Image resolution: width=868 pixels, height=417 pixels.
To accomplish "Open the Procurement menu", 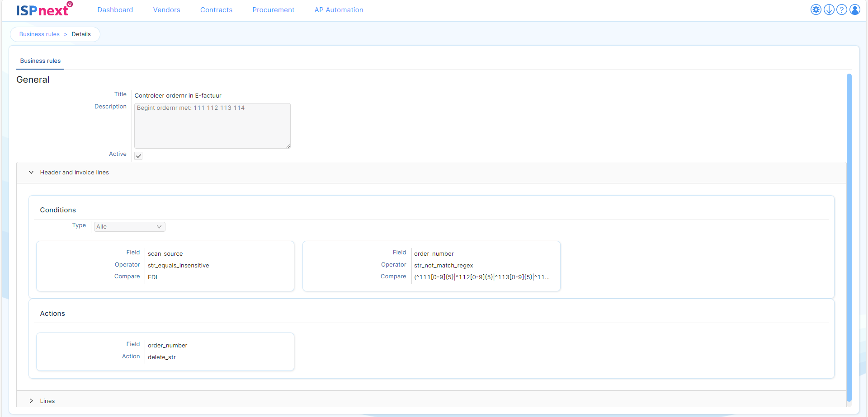I will pyautogui.click(x=273, y=10).
